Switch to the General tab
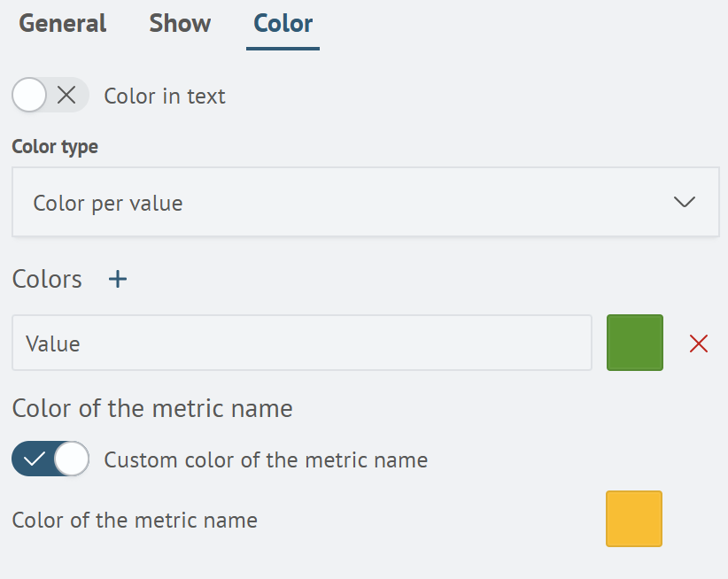This screenshot has width=728, height=579. click(x=62, y=24)
